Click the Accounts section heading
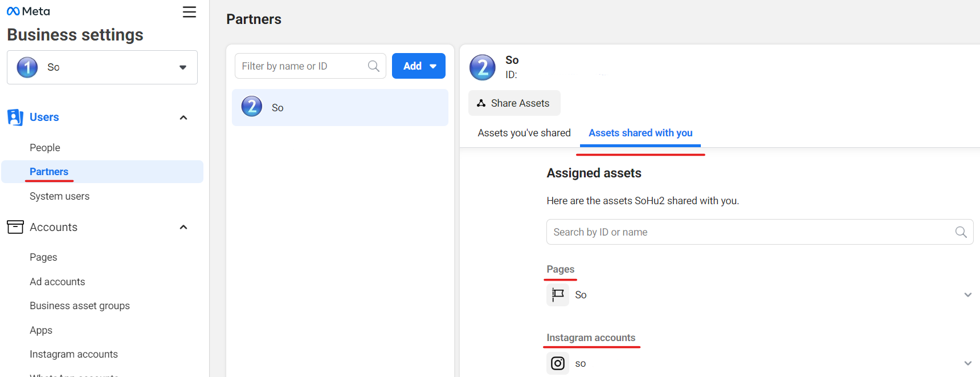 pos(54,227)
